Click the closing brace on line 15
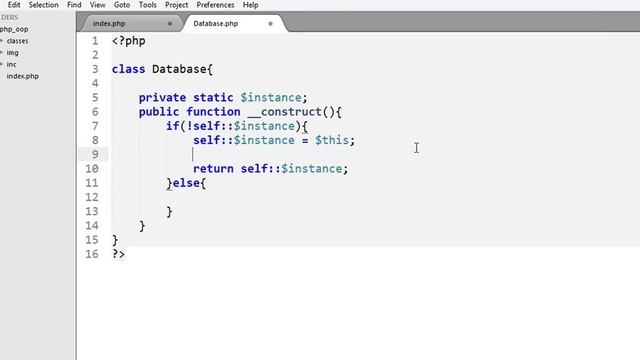 point(115,240)
